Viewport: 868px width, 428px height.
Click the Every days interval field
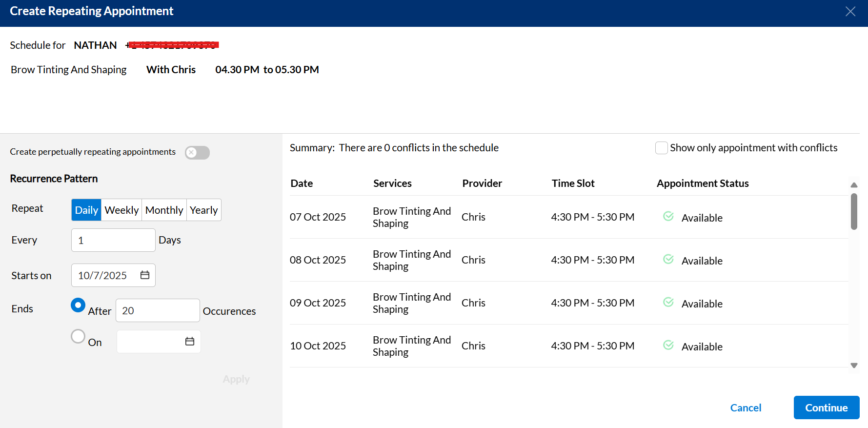pyautogui.click(x=113, y=240)
